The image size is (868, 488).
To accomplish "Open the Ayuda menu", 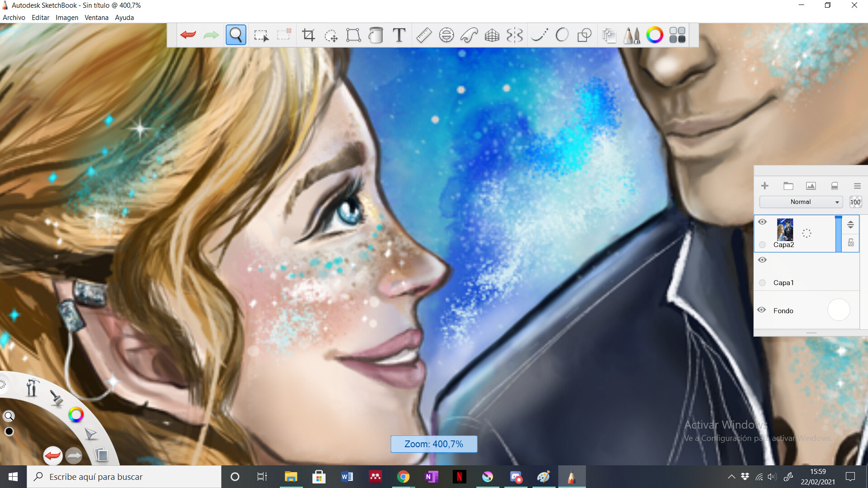I will pos(125,18).
